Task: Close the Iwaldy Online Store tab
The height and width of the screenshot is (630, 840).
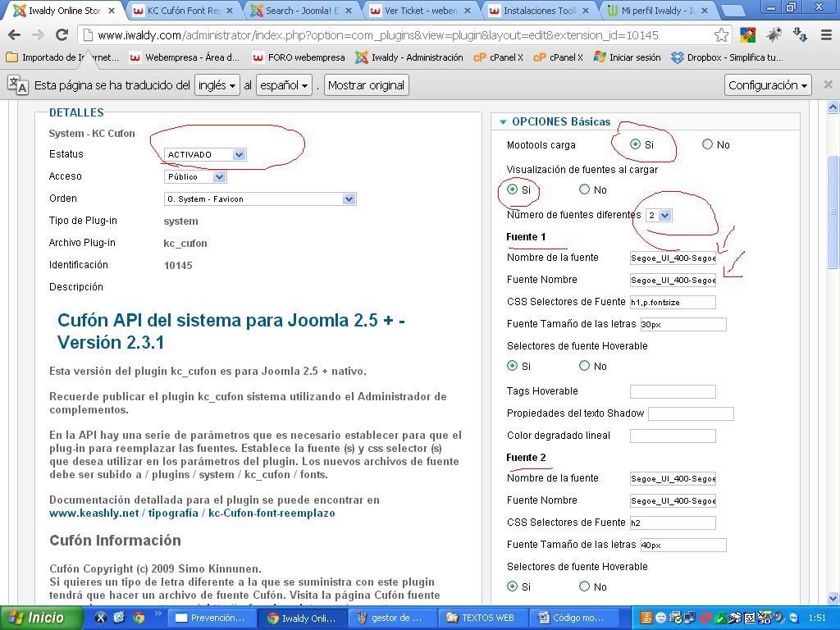Action: pyautogui.click(x=111, y=11)
